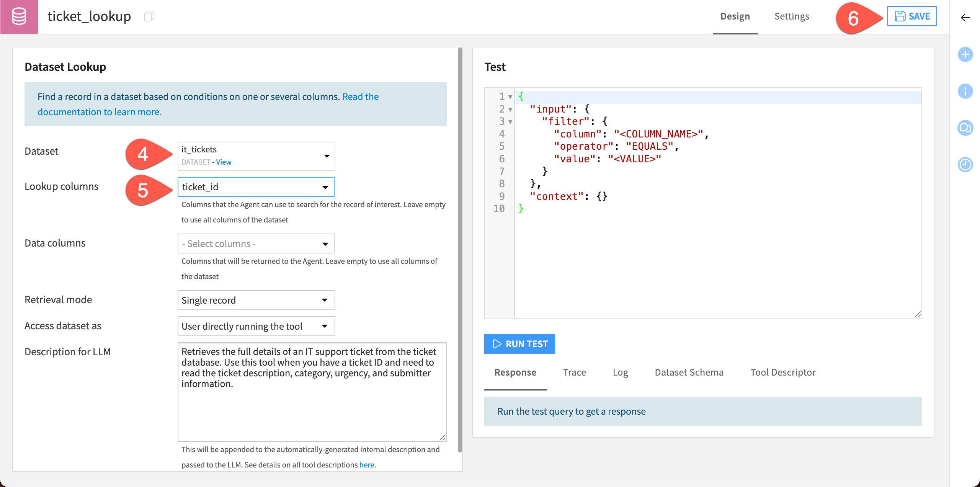Open the Access dataset as dropdown

coord(256,326)
